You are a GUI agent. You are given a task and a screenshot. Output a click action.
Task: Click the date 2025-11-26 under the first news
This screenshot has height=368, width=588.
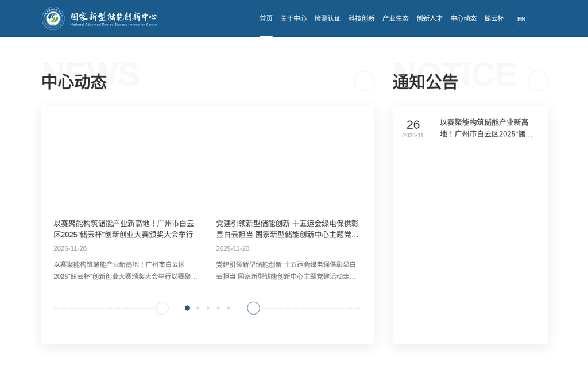click(70, 248)
